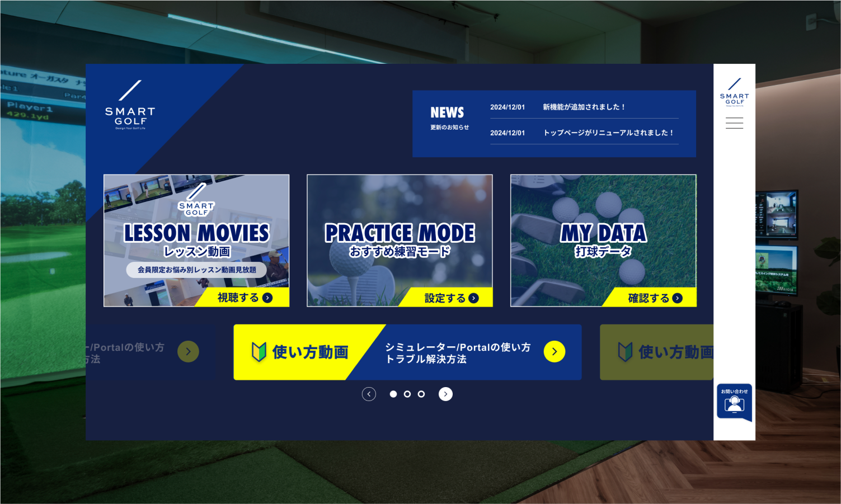Screen dimensions: 841x504
Task: Open the My Data card
Action: 603,241
